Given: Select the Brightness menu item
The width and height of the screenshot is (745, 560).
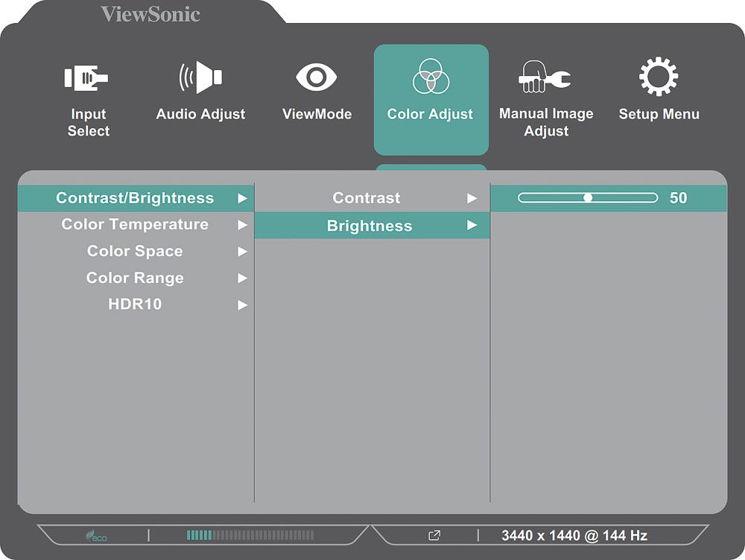Looking at the screenshot, I should tap(370, 226).
